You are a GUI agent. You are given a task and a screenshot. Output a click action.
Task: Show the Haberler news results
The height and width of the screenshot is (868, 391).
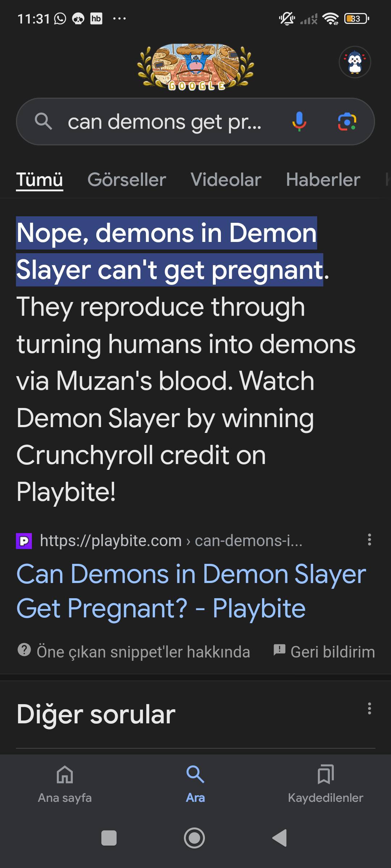323,180
